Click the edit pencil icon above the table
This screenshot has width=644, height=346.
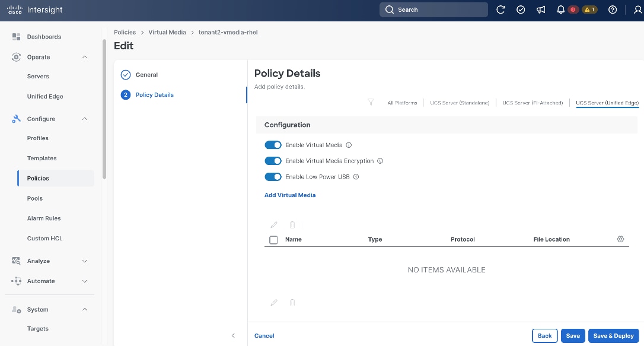tap(274, 225)
